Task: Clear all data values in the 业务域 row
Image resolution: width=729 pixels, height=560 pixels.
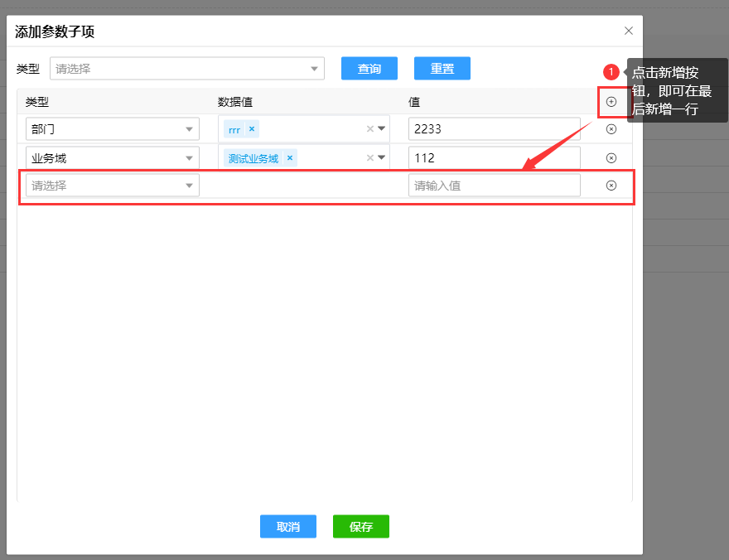Action: (x=370, y=158)
